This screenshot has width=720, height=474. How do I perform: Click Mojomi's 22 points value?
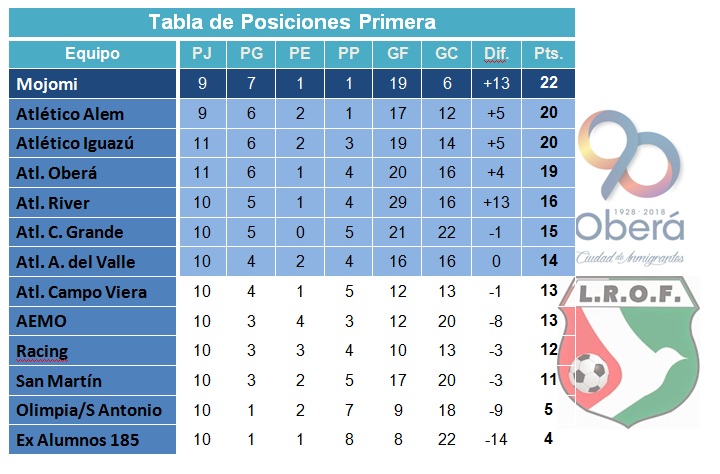[548, 85]
